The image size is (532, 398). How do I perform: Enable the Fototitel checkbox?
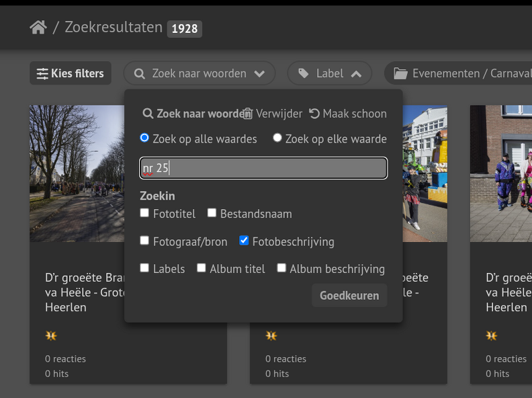pos(144,213)
